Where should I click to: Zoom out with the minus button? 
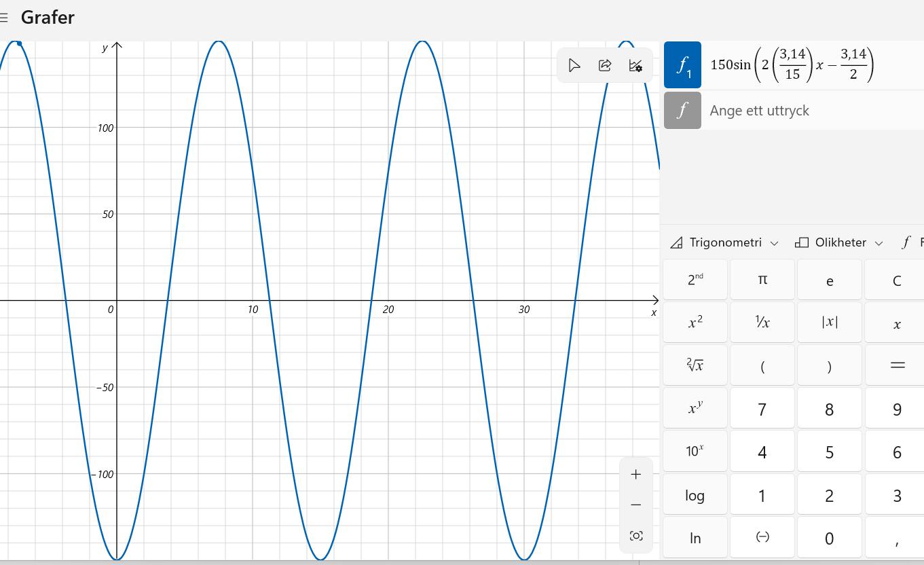pyautogui.click(x=635, y=505)
